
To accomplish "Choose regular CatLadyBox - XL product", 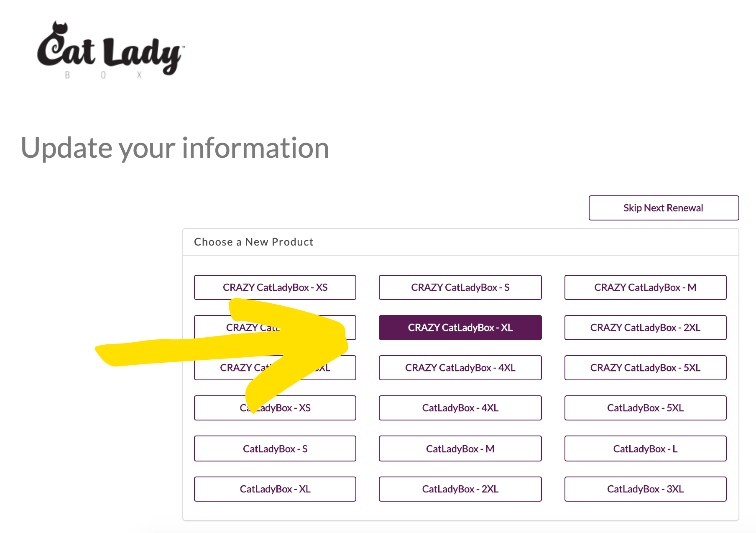I will click(x=275, y=489).
